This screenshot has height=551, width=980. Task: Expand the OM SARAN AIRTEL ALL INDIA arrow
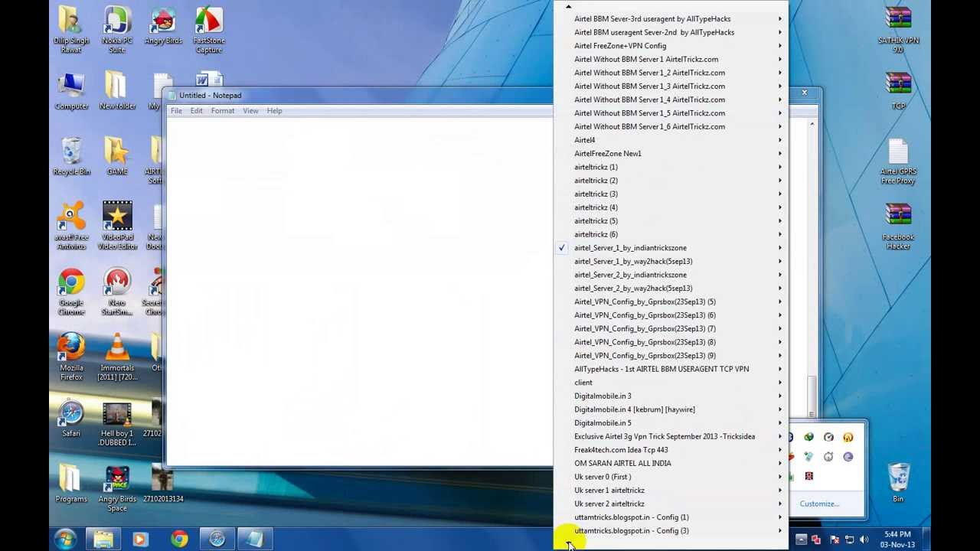tap(780, 463)
